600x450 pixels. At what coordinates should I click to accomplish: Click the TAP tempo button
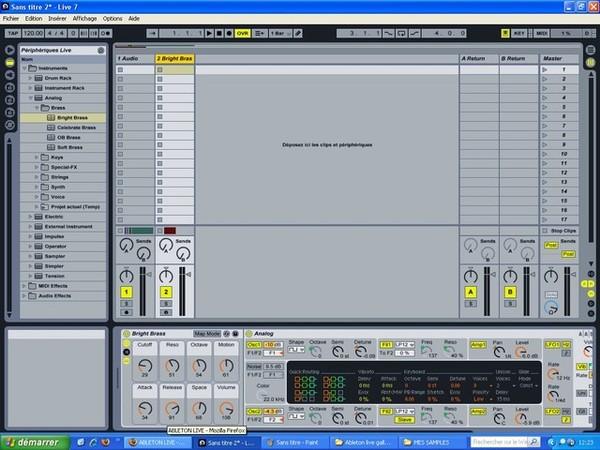point(13,33)
